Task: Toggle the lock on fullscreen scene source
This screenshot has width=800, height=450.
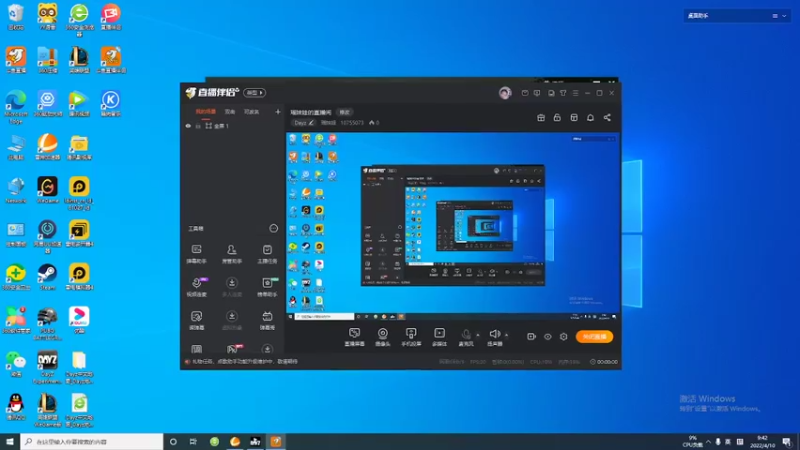Action: pyautogui.click(x=198, y=126)
